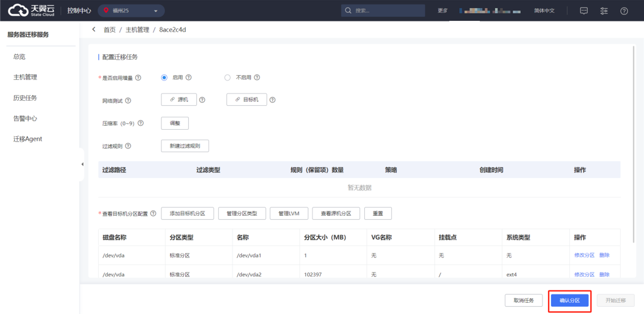Click 删除 for /dev/vda2

click(x=604, y=274)
